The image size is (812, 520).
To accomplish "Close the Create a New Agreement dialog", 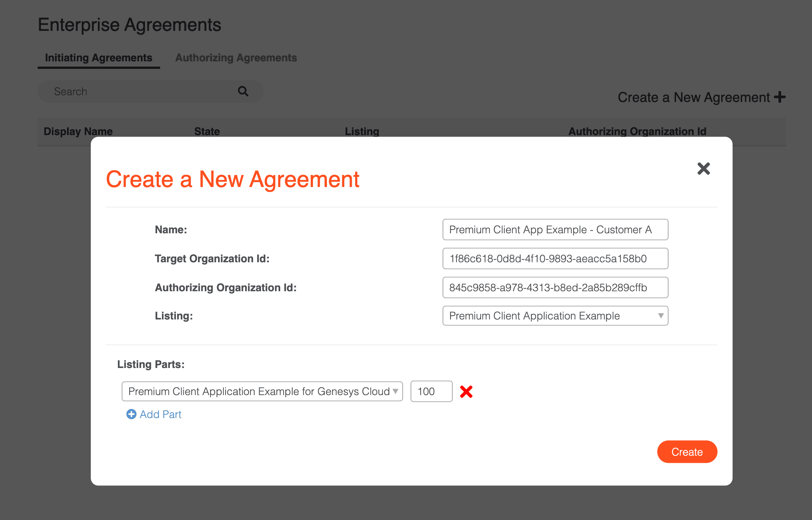I will tap(703, 169).
